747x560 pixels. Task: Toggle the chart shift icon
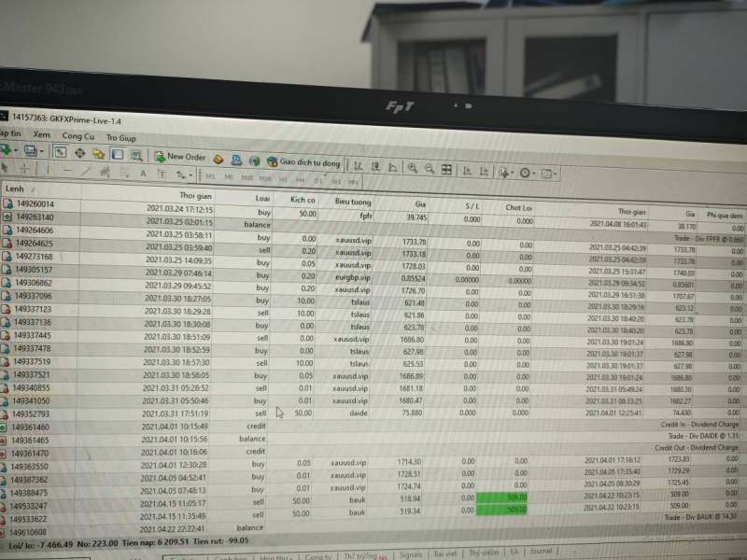tap(484, 171)
